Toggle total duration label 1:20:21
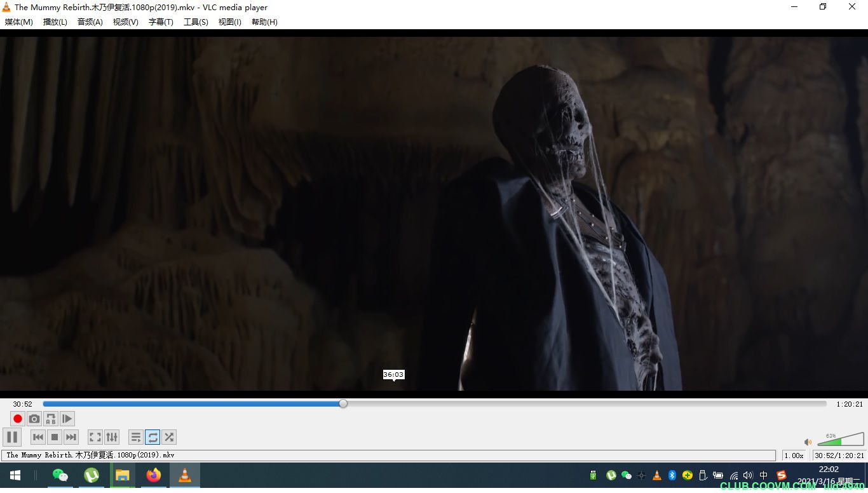The width and height of the screenshot is (868, 493). tap(850, 404)
